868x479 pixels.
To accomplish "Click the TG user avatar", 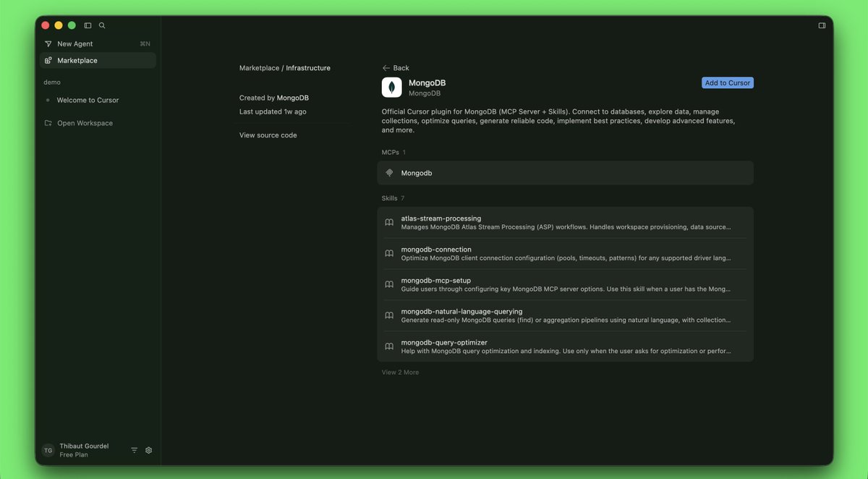I will [48, 449].
